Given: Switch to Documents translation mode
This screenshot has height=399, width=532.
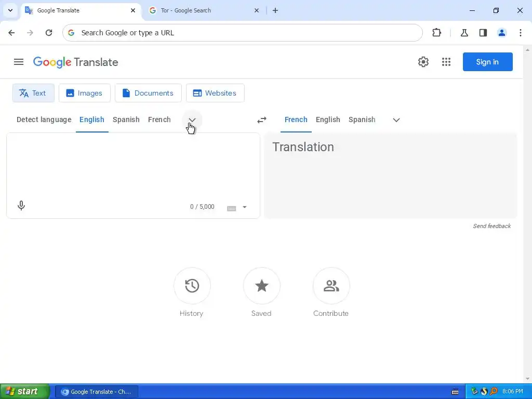Looking at the screenshot, I should (148, 93).
